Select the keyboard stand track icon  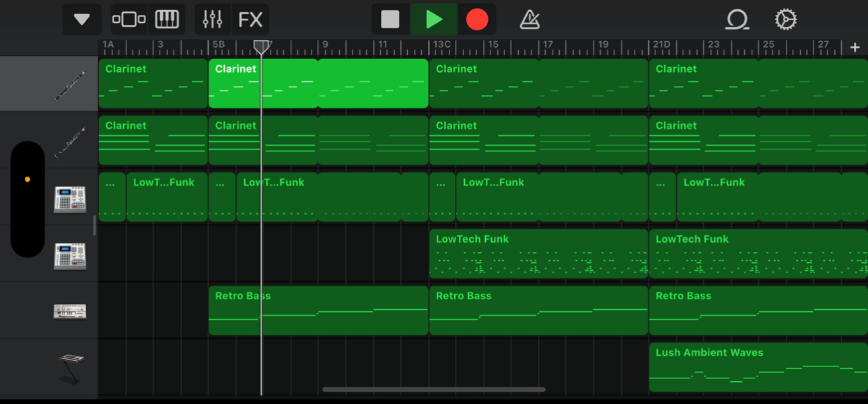70,369
